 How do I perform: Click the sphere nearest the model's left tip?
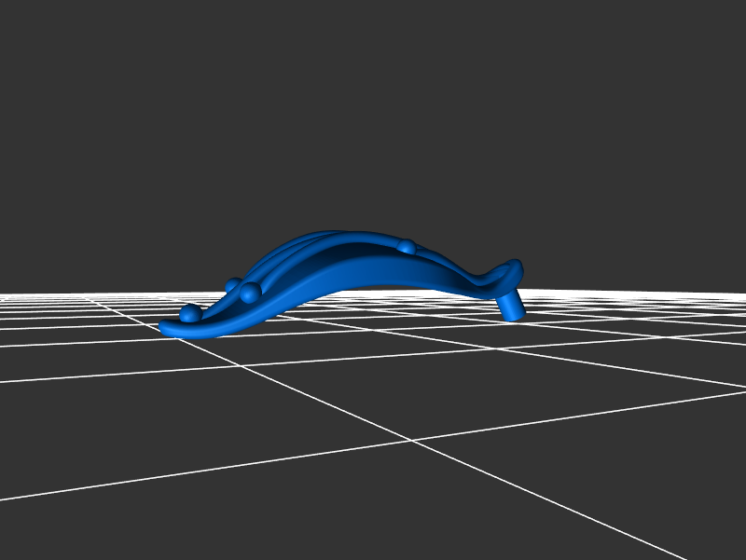pyautogui.click(x=190, y=313)
